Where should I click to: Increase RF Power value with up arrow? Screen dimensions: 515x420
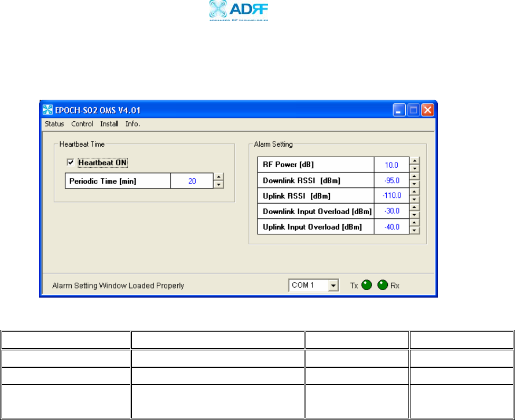[x=415, y=160]
